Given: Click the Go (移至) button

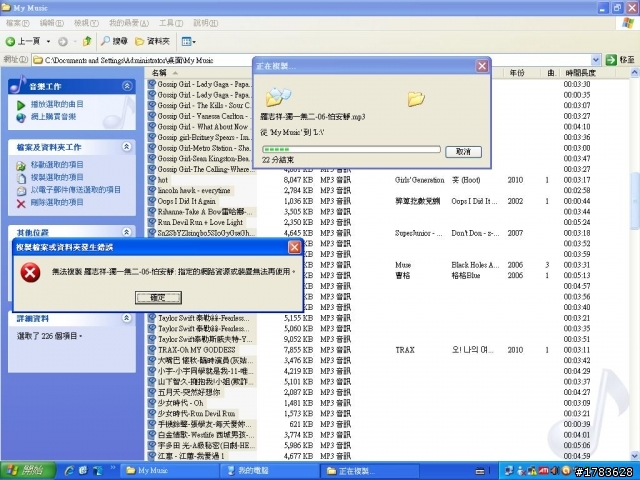Looking at the screenshot, I should coord(620,60).
